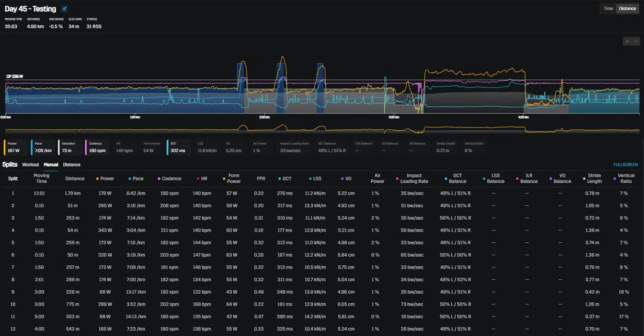Click the scissors crop icon above chart
This screenshot has height=336, width=644.
click(626, 41)
